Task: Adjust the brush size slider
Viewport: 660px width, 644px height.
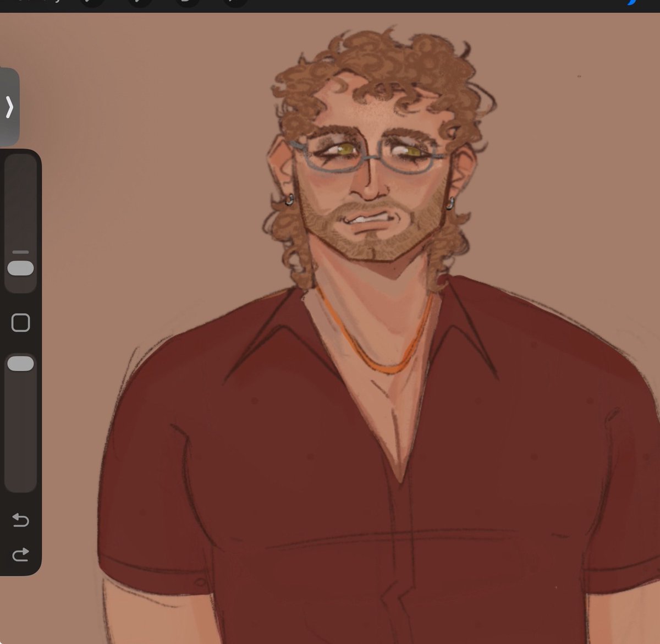Action: coord(20,268)
